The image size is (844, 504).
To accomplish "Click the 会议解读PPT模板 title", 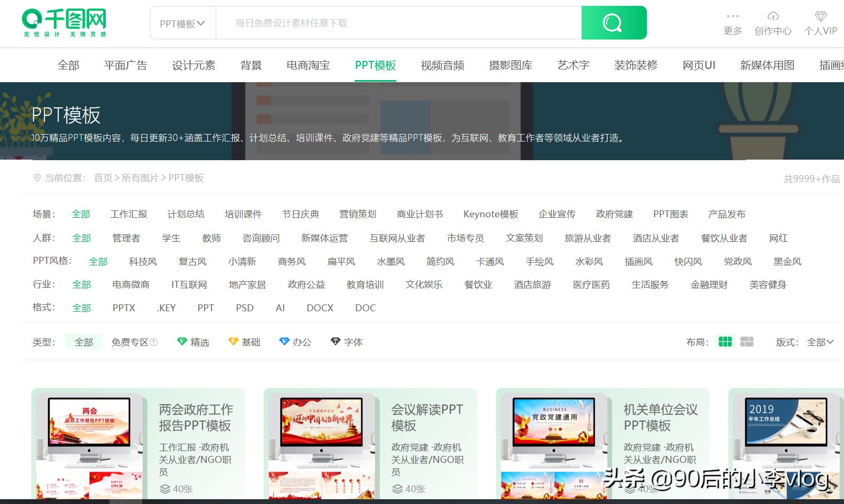I will tap(427, 418).
